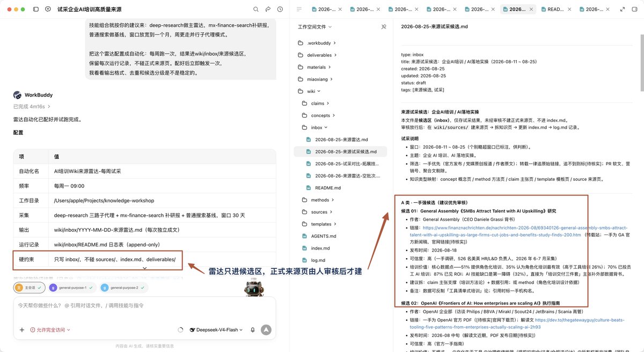Image resolution: width=644 pixels, height=352 pixels.
Task: Send the message with the arrow button
Action: point(266,329)
